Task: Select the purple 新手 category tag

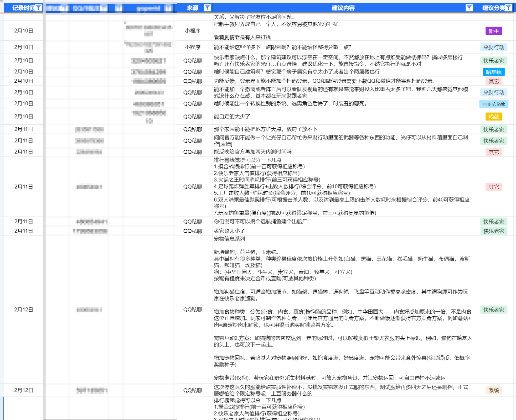Action: 494,31
